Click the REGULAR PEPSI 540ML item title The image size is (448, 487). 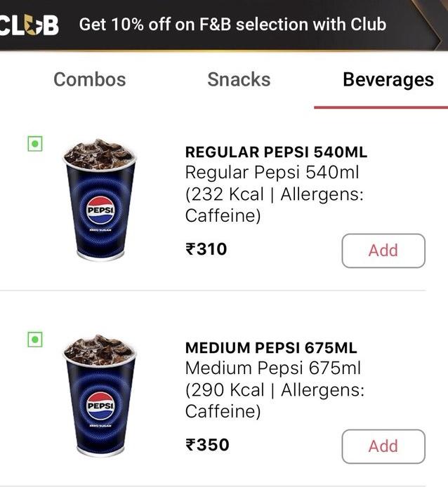pos(276,152)
